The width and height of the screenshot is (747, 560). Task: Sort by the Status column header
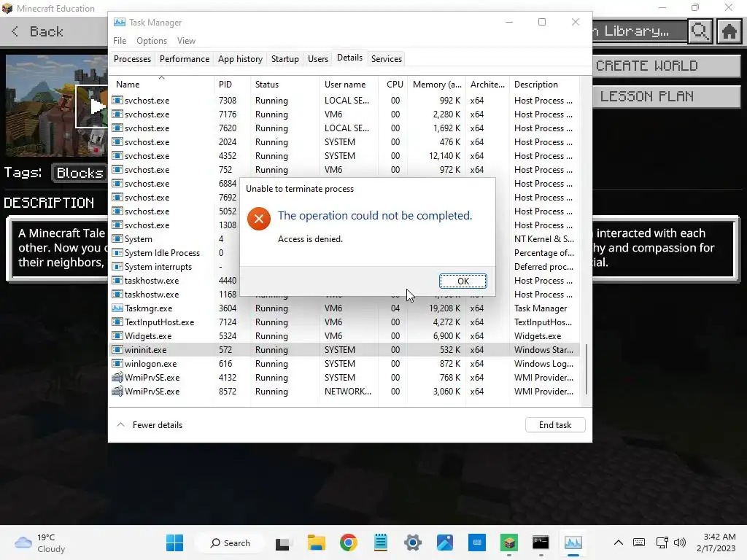[285, 85]
